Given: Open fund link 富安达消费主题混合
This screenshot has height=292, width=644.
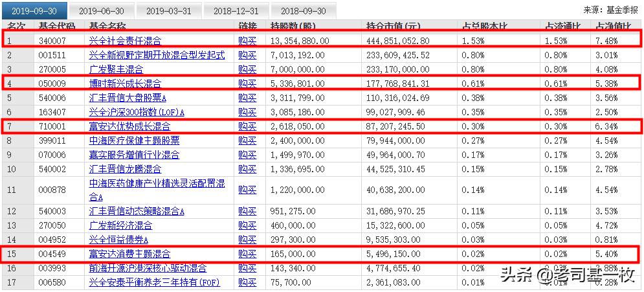Looking at the screenshot, I should pyautogui.click(x=130, y=254).
